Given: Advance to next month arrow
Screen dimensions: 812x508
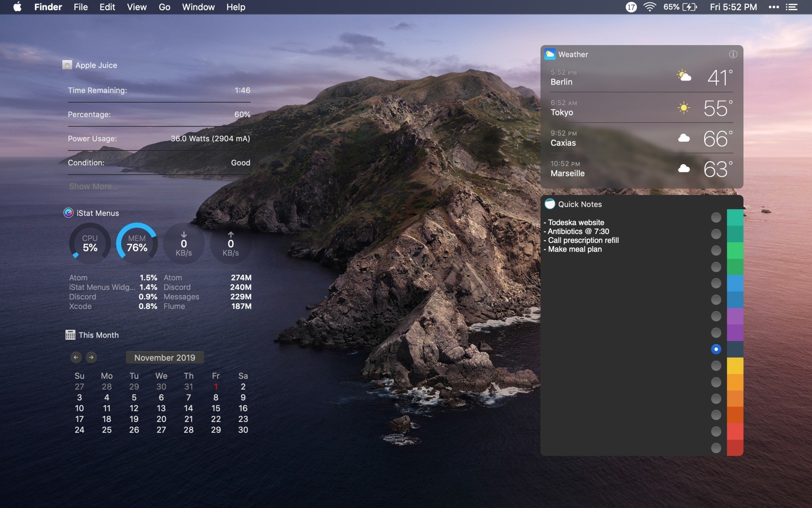Looking at the screenshot, I should [91, 357].
